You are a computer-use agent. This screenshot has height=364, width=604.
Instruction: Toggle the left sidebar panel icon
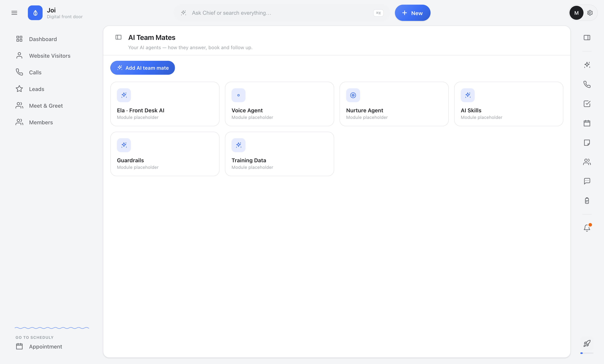(118, 37)
